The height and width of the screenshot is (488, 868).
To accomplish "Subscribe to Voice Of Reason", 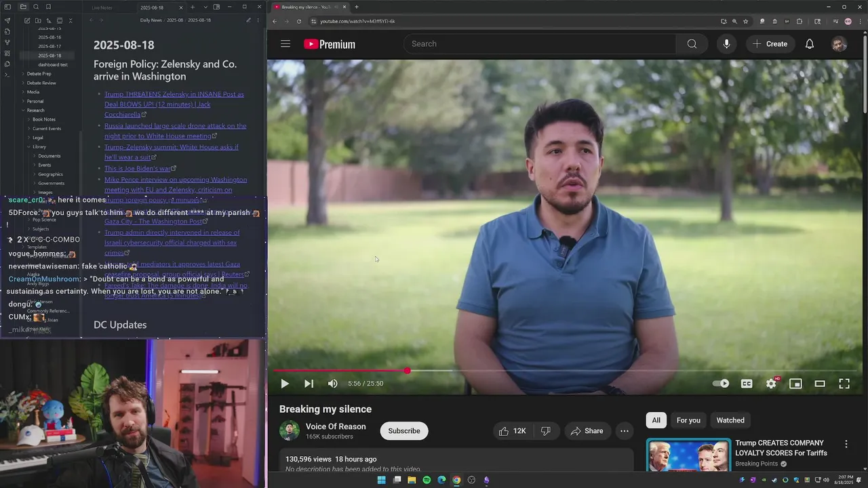I will [404, 431].
